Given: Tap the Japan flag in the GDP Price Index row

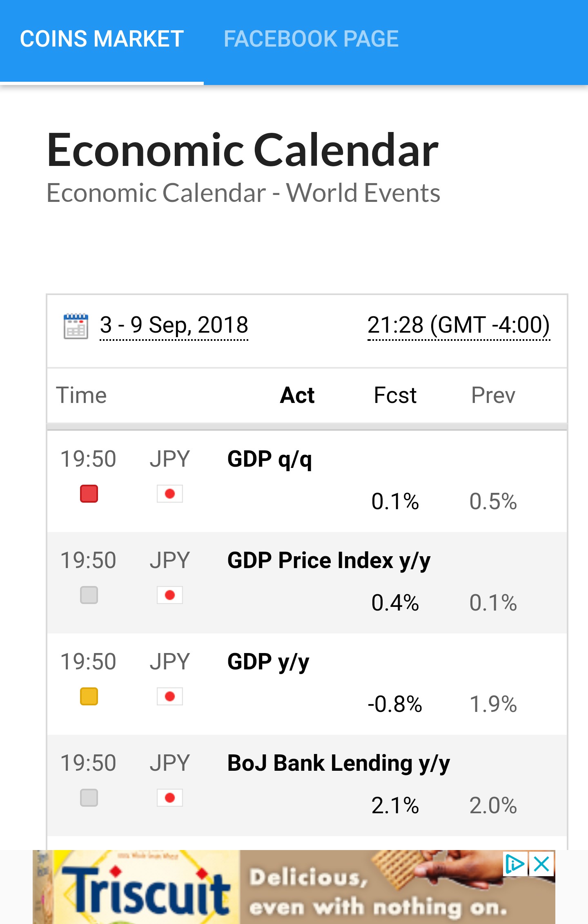Looking at the screenshot, I should pyautogui.click(x=170, y=595).
